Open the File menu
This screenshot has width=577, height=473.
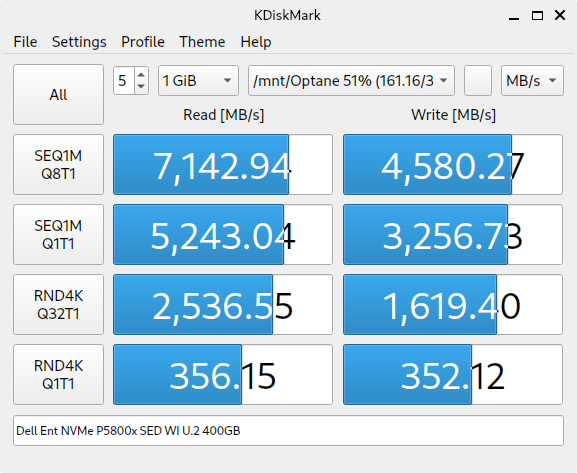pos(25,42)
